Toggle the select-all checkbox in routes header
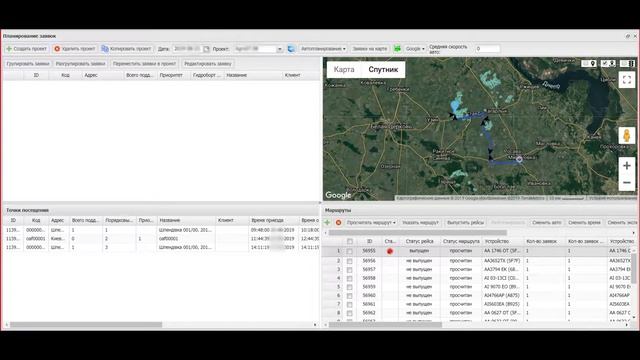 click(x=350, y=242)
